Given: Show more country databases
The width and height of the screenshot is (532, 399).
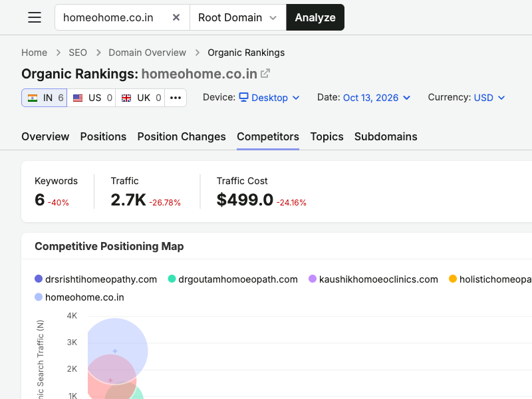Looking at the screenshot, I should tap(176, 98).
